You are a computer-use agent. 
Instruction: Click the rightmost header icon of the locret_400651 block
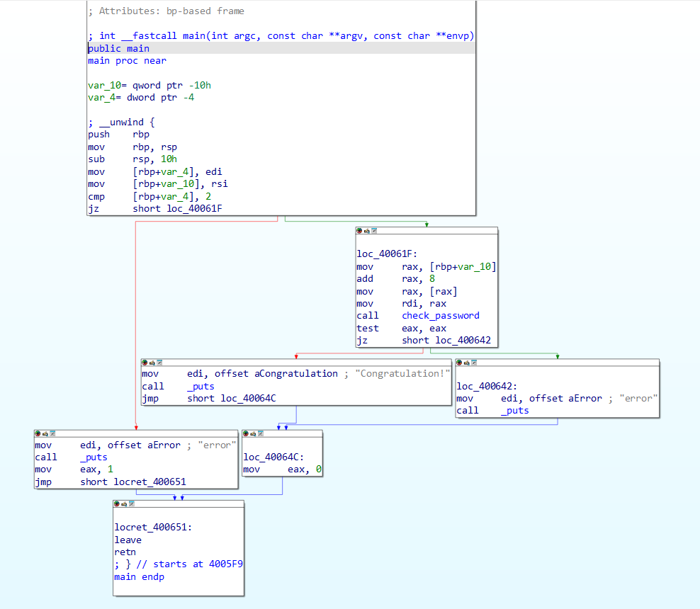132,503
